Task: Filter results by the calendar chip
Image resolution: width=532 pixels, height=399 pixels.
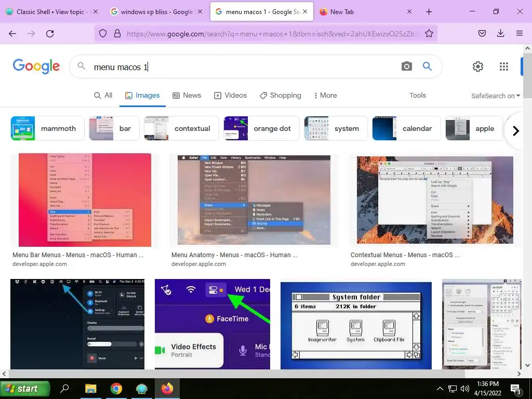Action: click(406, 128)
